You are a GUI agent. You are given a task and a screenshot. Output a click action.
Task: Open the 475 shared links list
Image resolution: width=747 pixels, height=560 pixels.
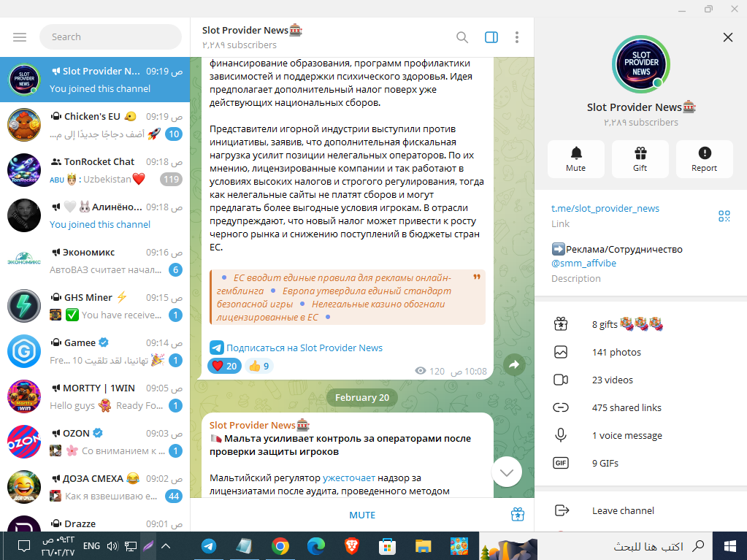641,407
